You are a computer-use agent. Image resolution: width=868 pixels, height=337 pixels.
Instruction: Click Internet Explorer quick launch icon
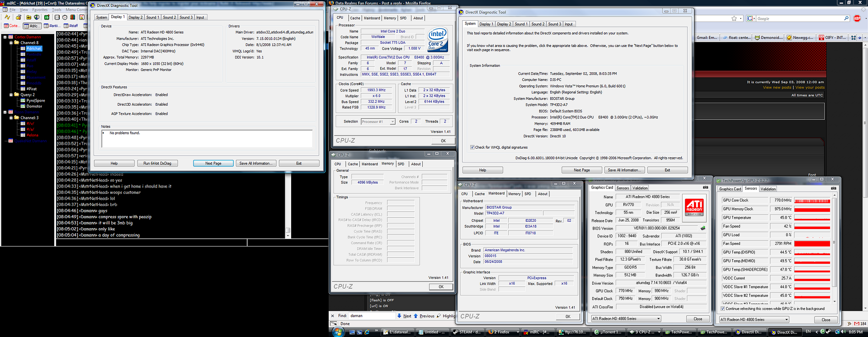[x=367, y=332]
